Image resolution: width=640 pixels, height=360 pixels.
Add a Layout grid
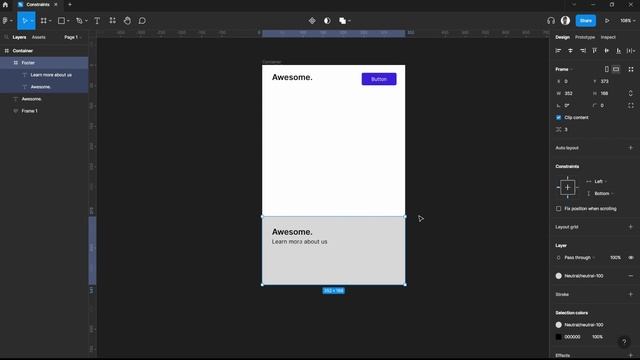(631, 227)
